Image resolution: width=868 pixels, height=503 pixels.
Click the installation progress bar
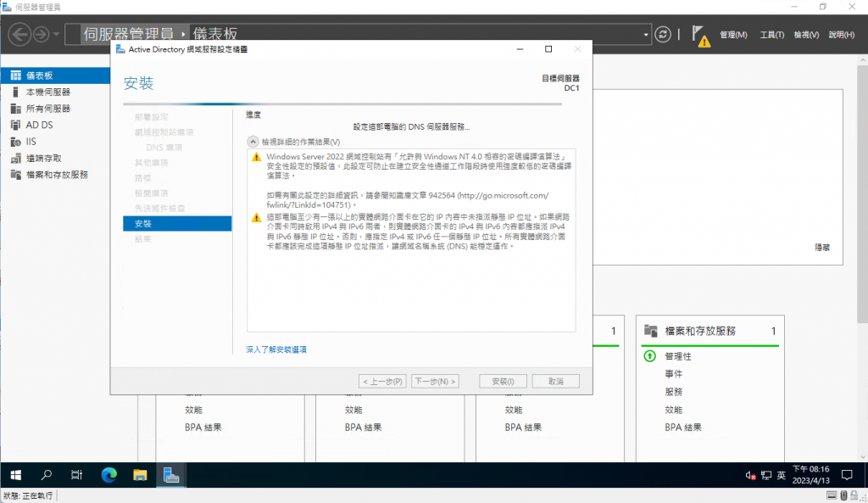coord(342,103)
